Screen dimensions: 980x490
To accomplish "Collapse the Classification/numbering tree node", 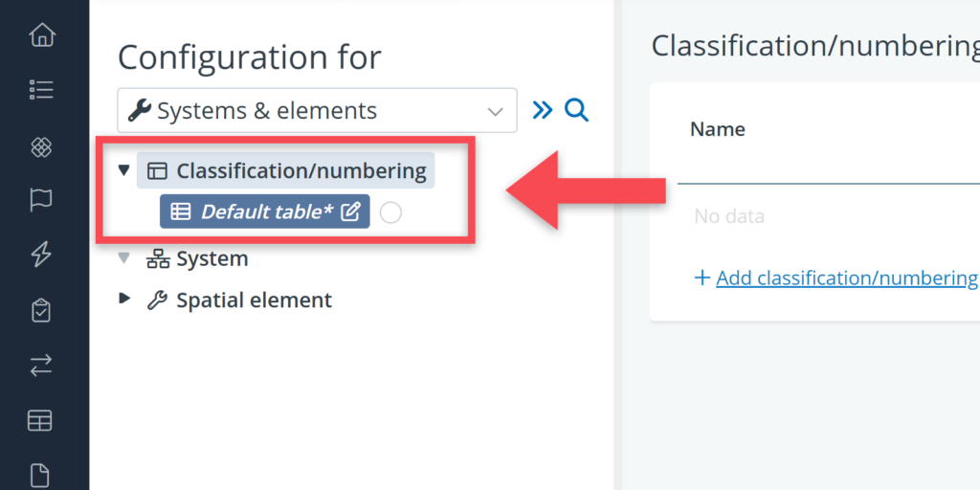I will pos(123,170).
